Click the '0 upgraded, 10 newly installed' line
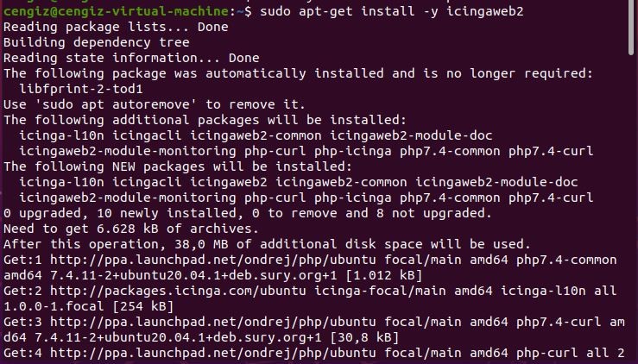The height and width of the screenshot is (364, 638). [248, 213]
